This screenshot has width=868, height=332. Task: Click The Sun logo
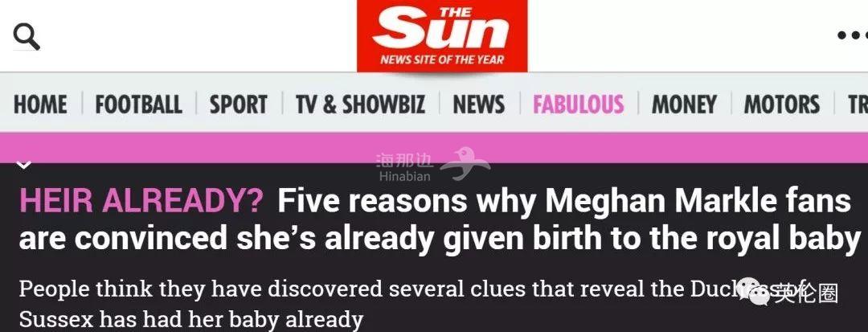442,36
